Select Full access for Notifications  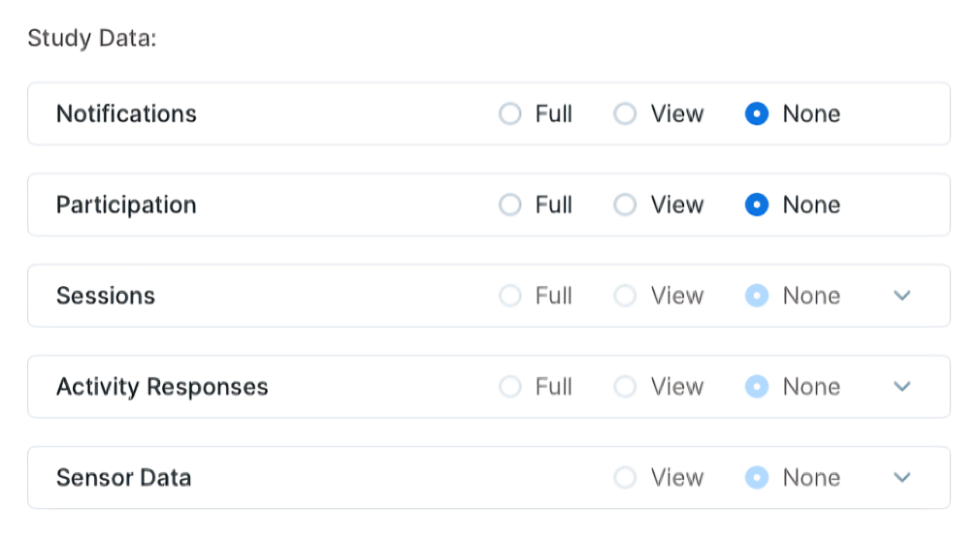pyautogui.click(x=510, y=114)
